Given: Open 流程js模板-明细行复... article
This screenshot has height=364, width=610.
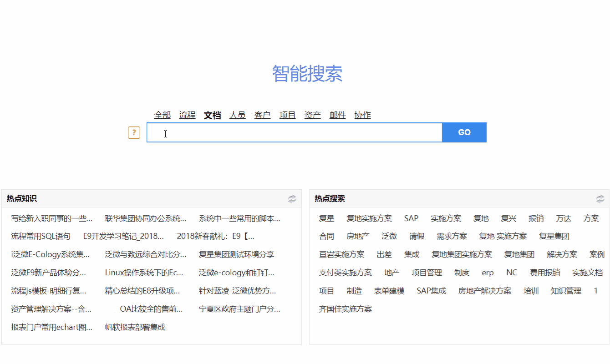Looking at the screenshot, I should click(x=49, y=291).
